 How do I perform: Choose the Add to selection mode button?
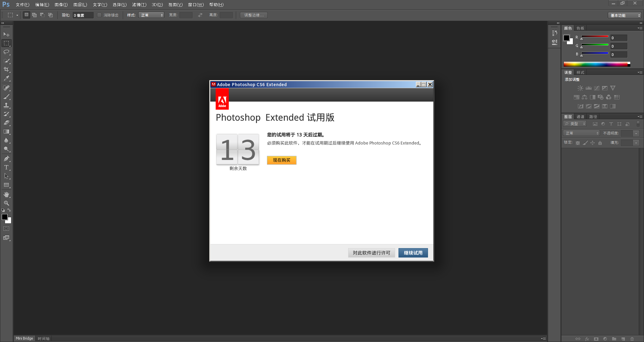(x=35, y=15)
